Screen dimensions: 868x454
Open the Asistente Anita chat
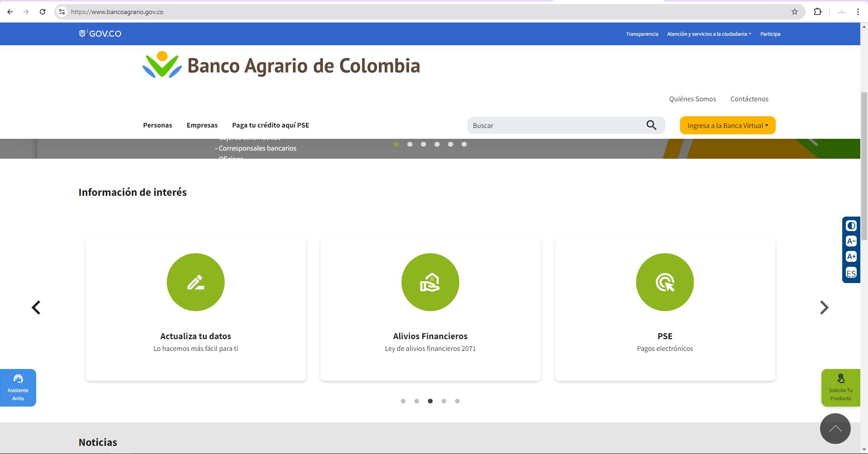tap(18, 388)
